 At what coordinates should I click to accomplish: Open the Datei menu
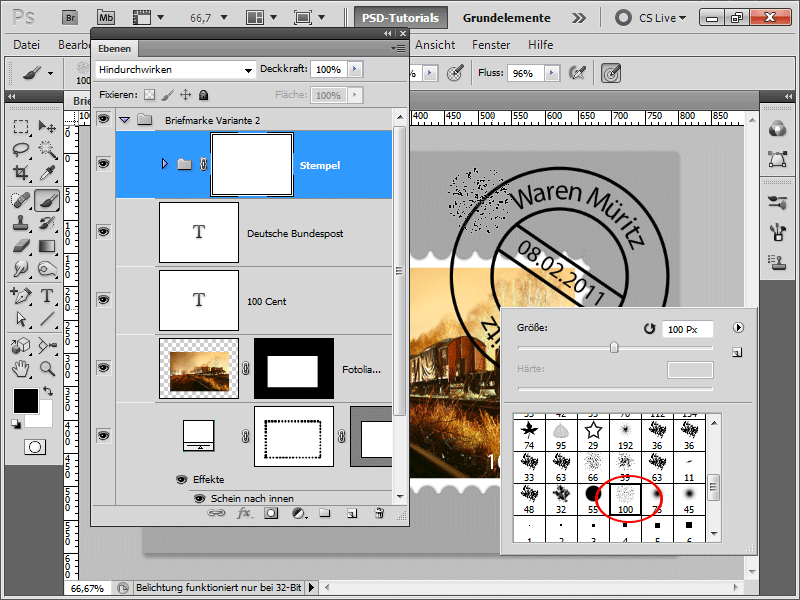[27, 45]
